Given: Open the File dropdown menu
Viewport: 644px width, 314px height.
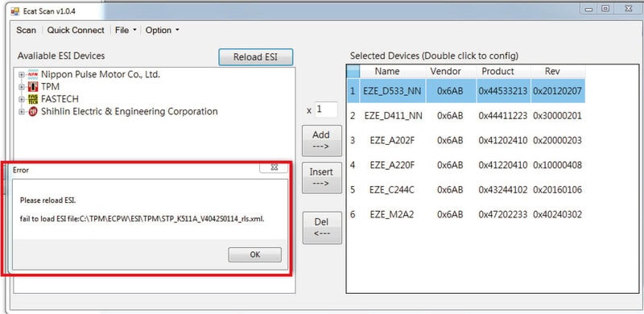Looking at the screenshot, I should click(126, 30).
